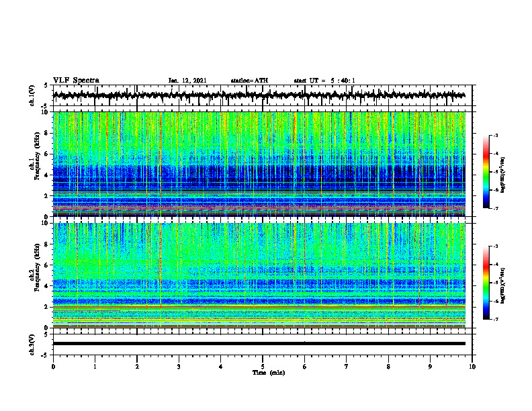Click the ch.1 spectrogram "2" kHz tick label
This screenshot has height=411, width=532.
point(47,195)
